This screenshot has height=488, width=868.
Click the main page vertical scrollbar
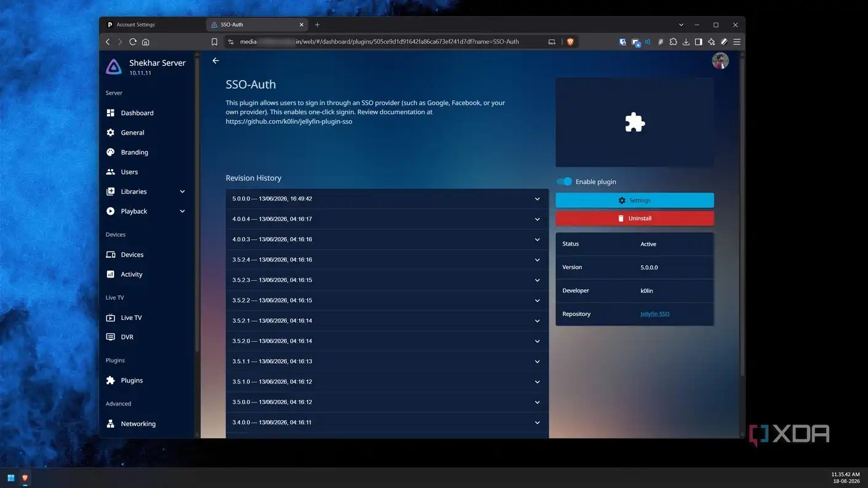tap(742, 215)
